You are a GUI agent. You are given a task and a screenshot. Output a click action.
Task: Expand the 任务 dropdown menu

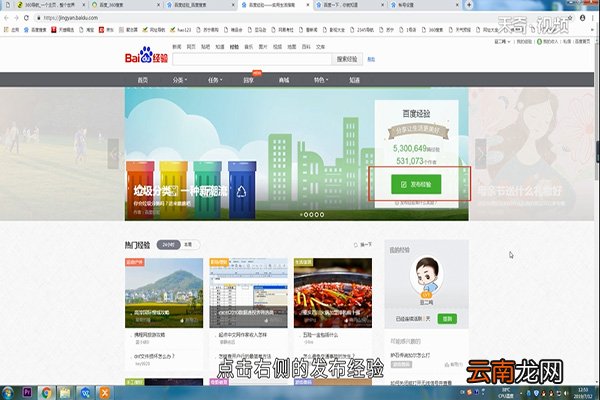tap(215, 80)
